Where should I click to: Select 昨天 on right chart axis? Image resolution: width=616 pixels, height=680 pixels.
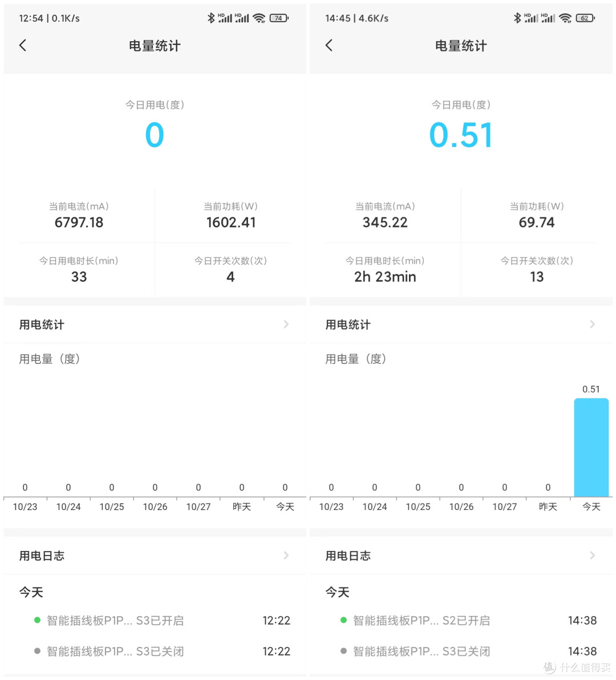pyautogui.click(x=548, y=507)
